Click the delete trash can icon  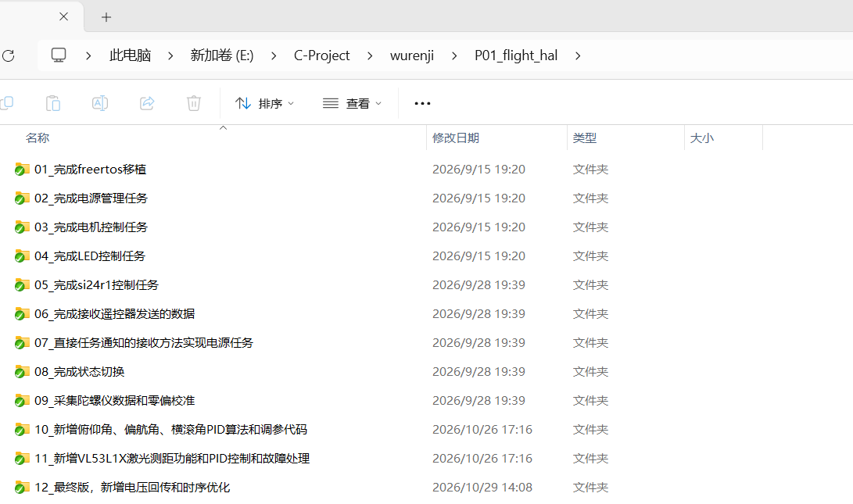point(194,103)
